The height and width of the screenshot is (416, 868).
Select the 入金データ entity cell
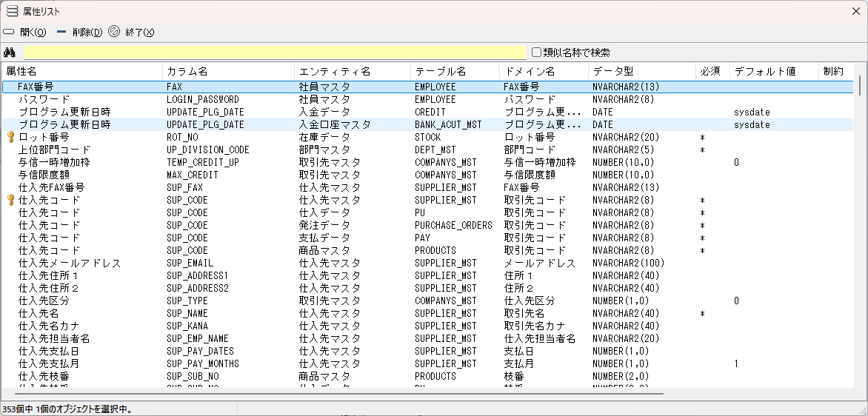click(x=324, y=113)
